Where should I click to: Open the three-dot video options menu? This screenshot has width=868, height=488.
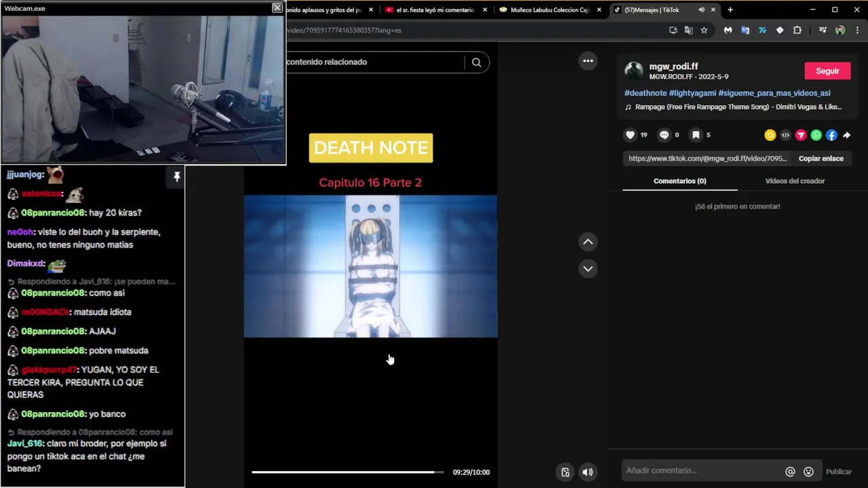(588, 61)
